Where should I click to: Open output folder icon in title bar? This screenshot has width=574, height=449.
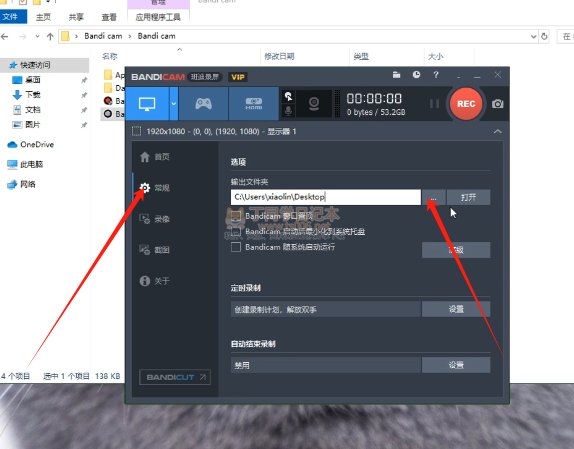(396, 75)
